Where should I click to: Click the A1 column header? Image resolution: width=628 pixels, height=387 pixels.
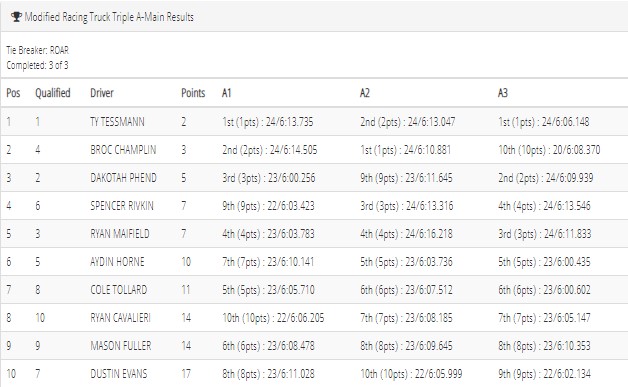[x=227, y=93]
